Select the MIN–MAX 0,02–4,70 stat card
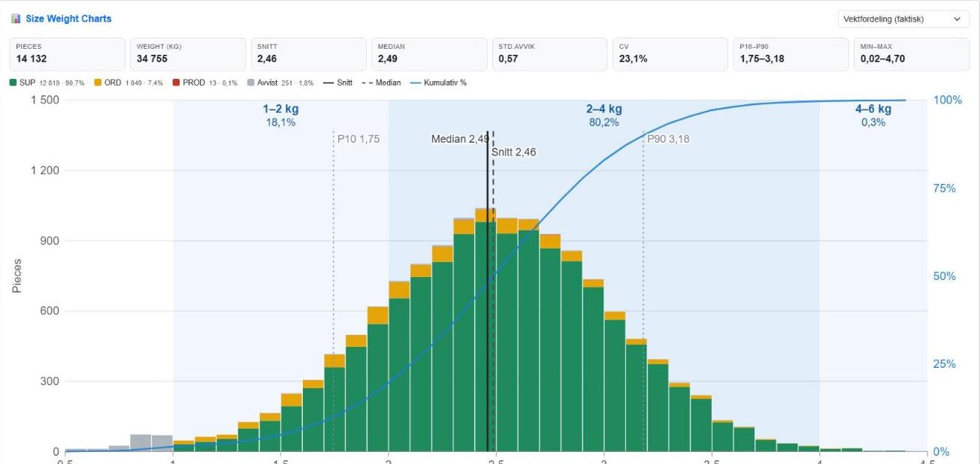Viewport: 980px width, 464px height. pos(912,54)
